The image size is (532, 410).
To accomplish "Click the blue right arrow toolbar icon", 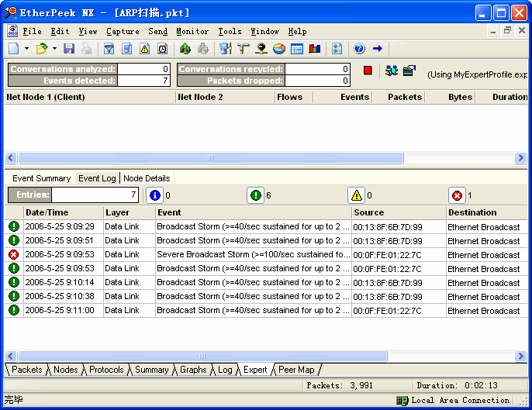I will 378,49.
